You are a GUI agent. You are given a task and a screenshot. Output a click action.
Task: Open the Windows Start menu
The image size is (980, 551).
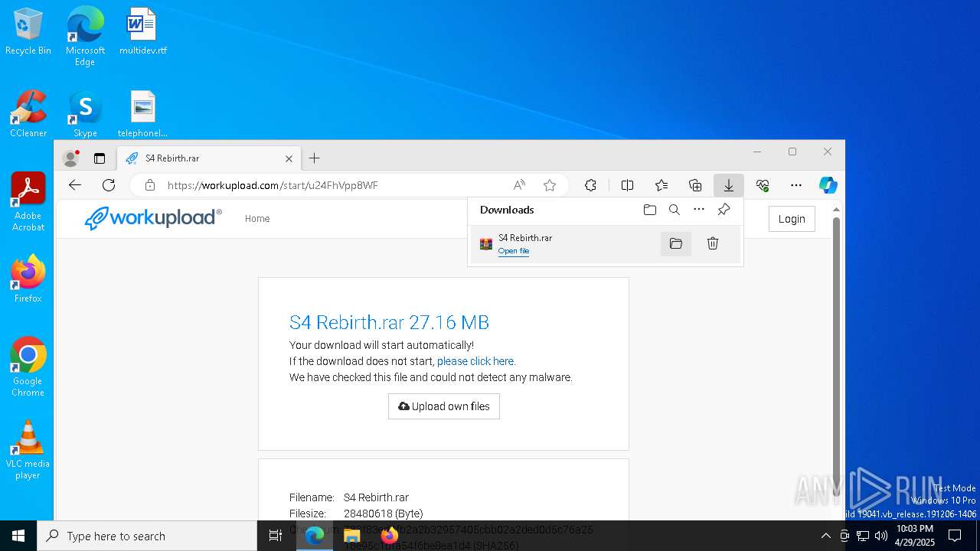[x=18, y=536]
